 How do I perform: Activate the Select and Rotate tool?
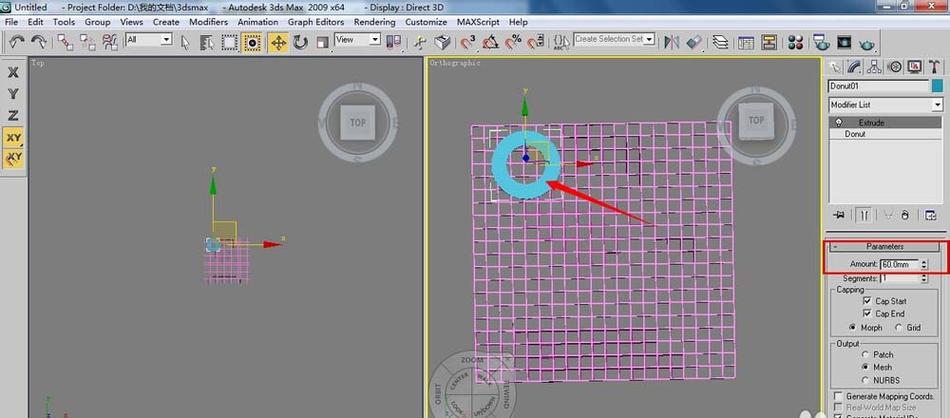pos(300,42)
